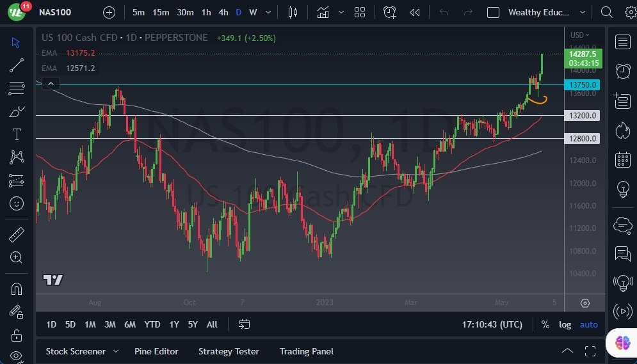This screenshot has width=637, height=364.
Task: Select the cursor arrow tool
Action: tap(16, 42)
